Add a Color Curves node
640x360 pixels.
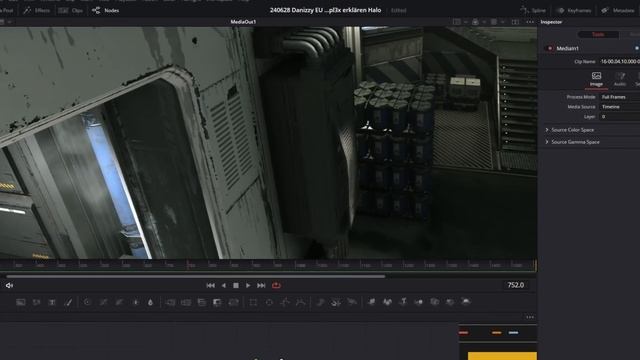click(x=103, y=302)
